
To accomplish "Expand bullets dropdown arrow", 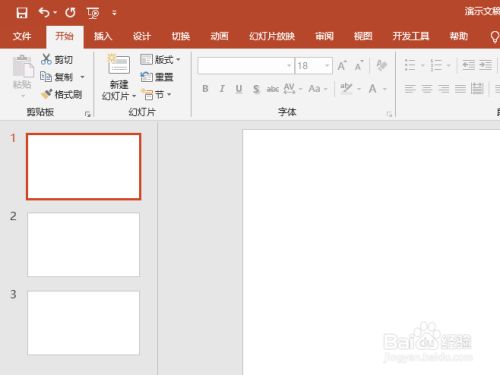I will pyautogui.click(x=423, y=65).
